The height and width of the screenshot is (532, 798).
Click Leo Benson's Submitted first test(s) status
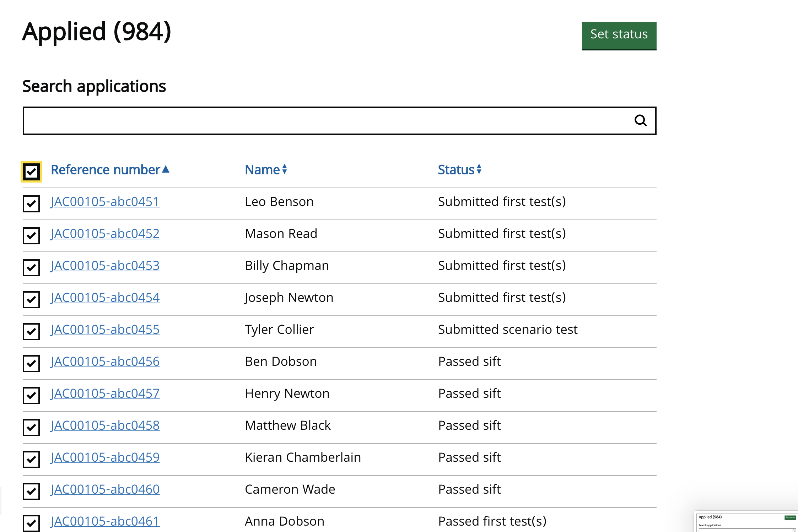click(x=502, y=202)
